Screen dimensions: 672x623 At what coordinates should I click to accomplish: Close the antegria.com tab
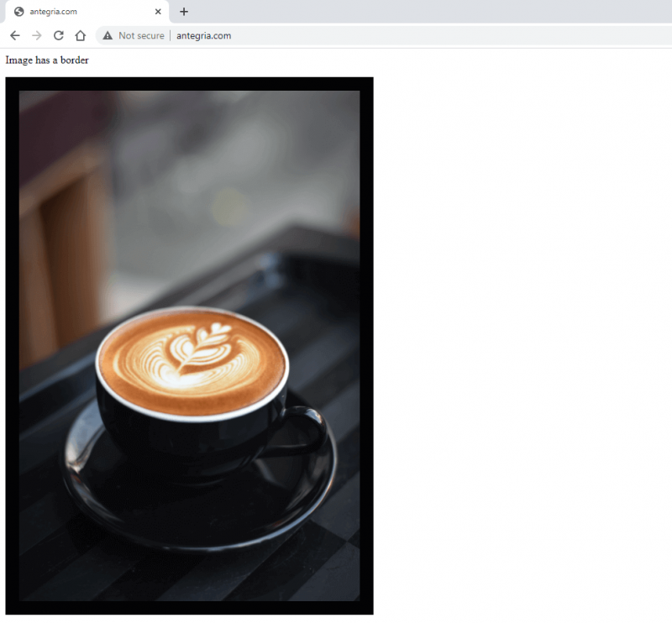pos(158,12)
